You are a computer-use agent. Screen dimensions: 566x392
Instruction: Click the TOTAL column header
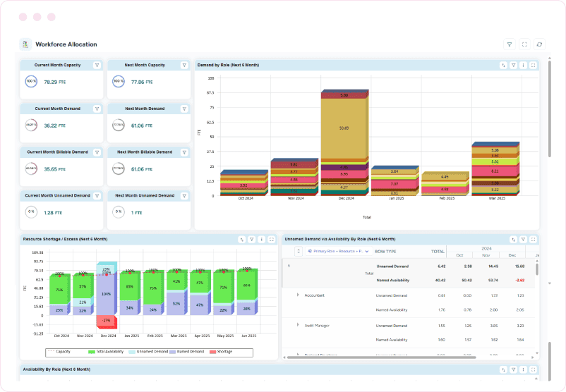point(438,252)
